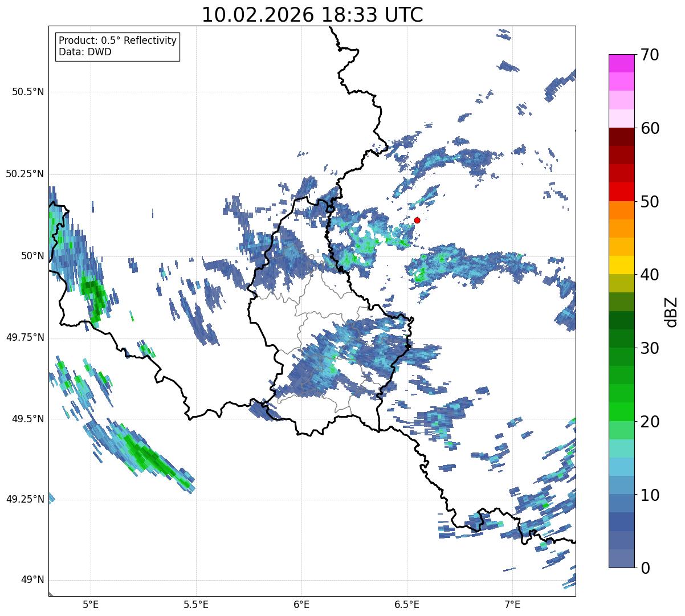Click the title "10.02.2026 18:33 UTC"

click(x=312, y=15)
